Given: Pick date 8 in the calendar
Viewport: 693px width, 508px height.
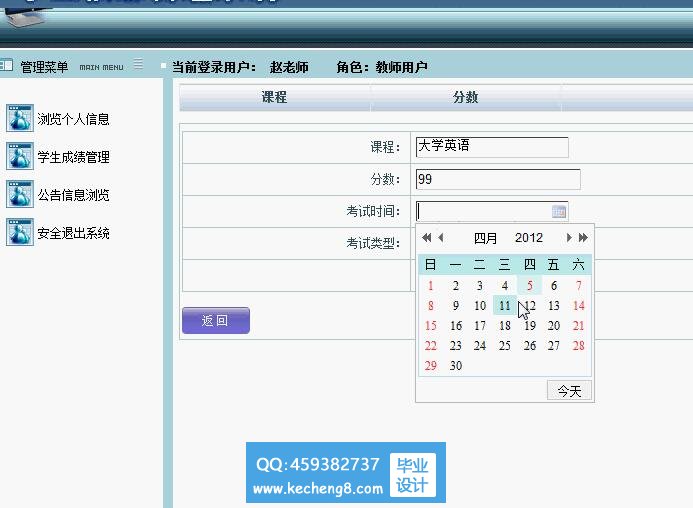Looking at the screenshot, I should pyautogui.click(x=431, y=306).
